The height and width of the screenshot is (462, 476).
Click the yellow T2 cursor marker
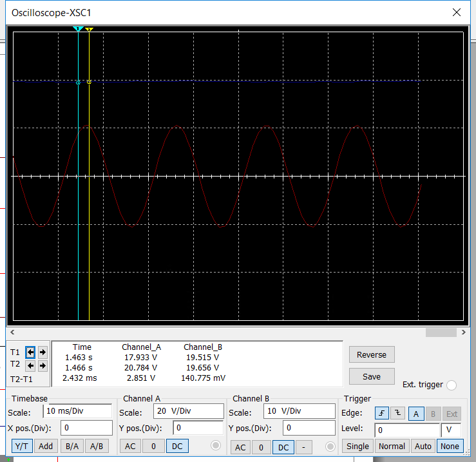[x=89, y=30]
